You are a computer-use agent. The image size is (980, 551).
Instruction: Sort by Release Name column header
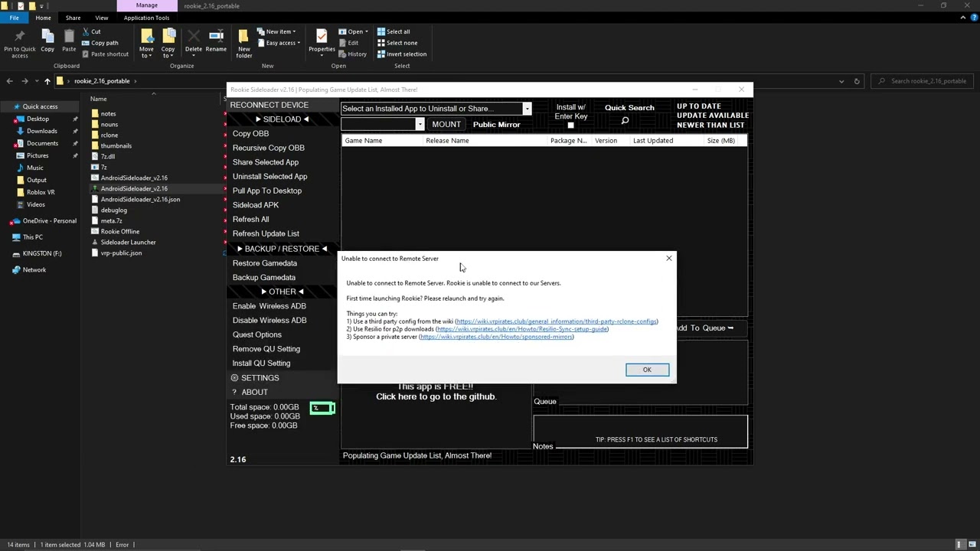[x=447, y=141]
